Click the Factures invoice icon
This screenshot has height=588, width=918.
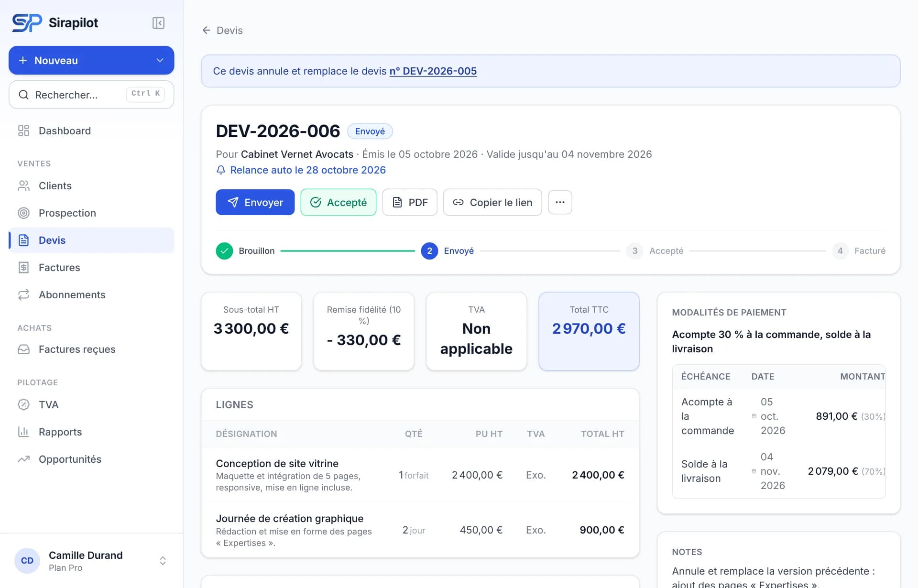[x=23, y=268]
